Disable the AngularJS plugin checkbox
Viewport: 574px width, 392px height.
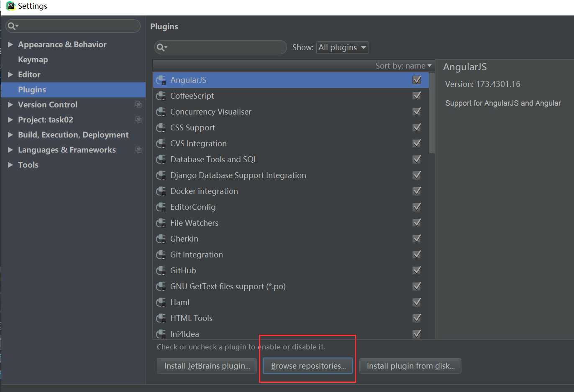(417, 80)
